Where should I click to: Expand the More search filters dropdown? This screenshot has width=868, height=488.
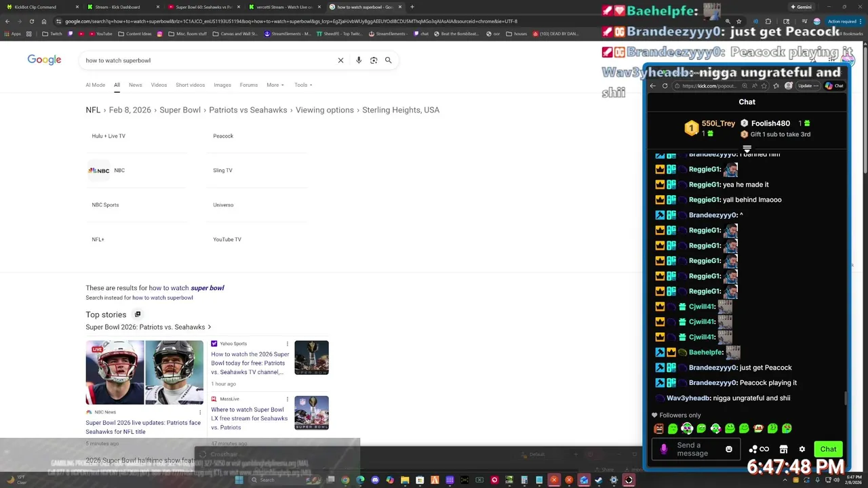(275, 85)
